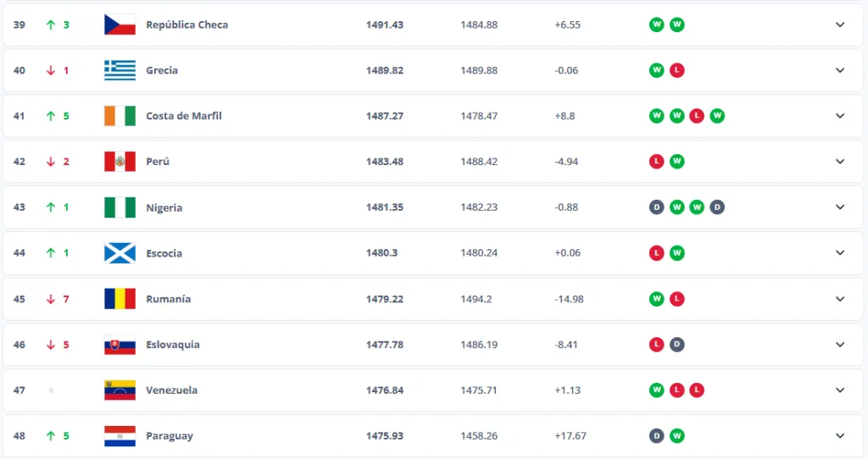Click the Nigeria flag icon

pos(120,207)
